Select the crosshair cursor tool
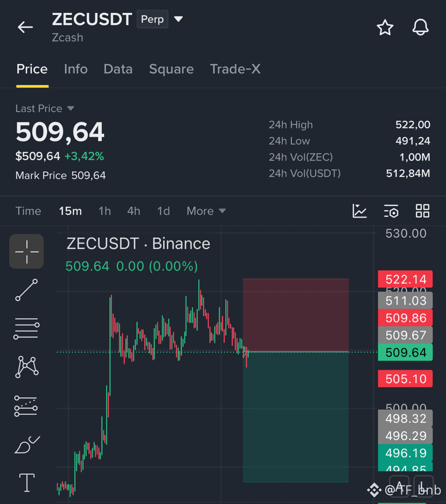The image size is (446, 504). click(x=26, y=251)
